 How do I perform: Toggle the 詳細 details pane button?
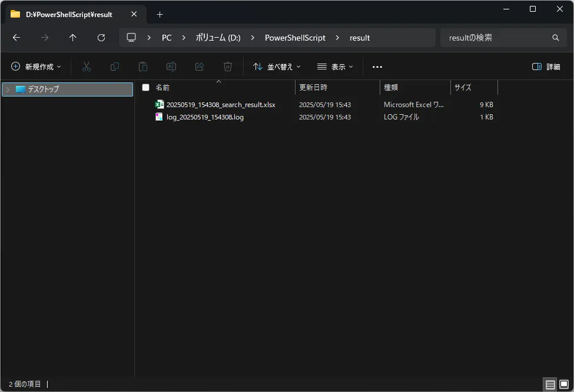coord(546,67)
